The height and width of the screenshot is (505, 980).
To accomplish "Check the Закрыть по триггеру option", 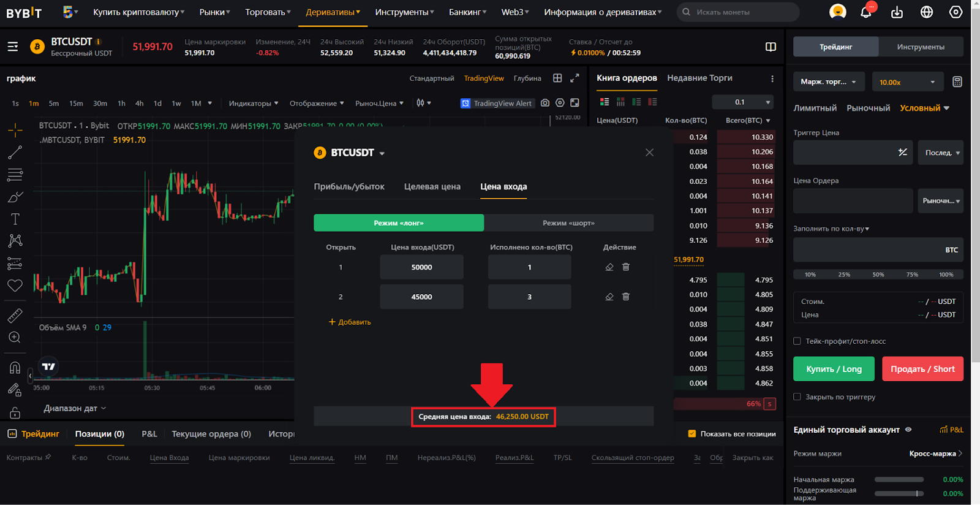I will tap(797, 397).
